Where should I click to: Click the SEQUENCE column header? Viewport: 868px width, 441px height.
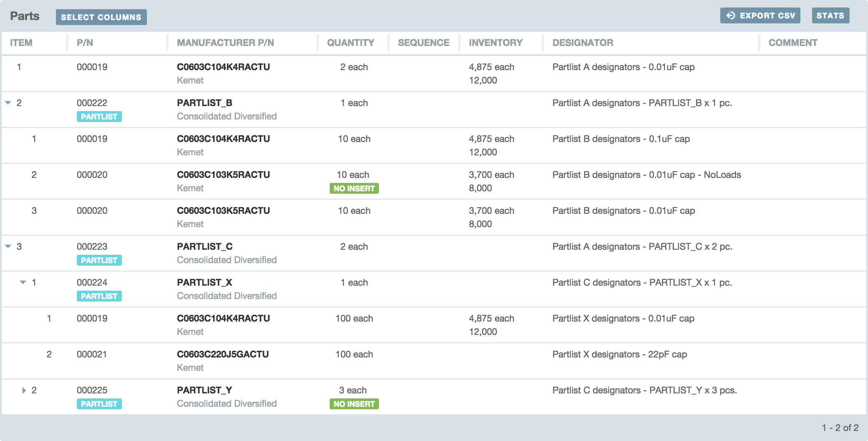click(x=423, y=42)
